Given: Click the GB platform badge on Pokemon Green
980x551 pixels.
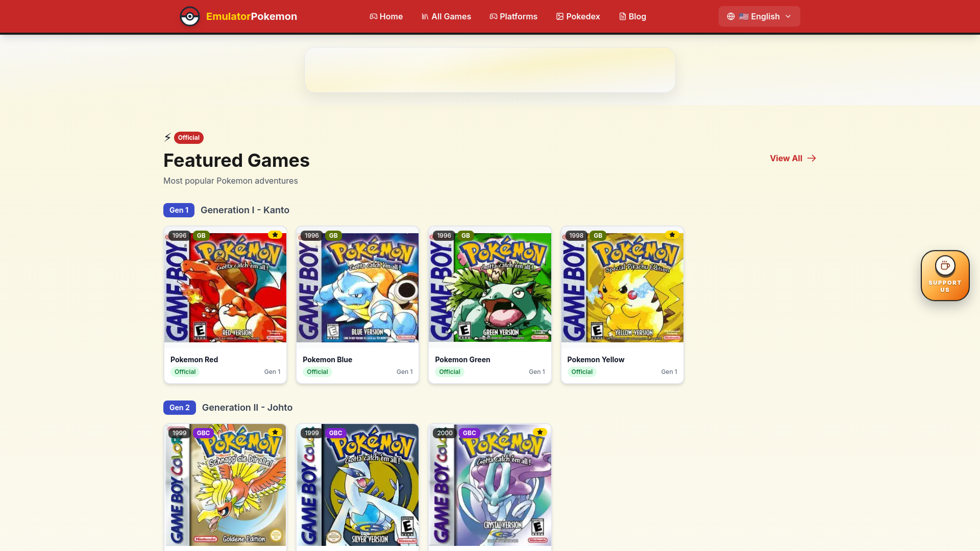Looking at the screenshot, I should (x=465, y=236).
